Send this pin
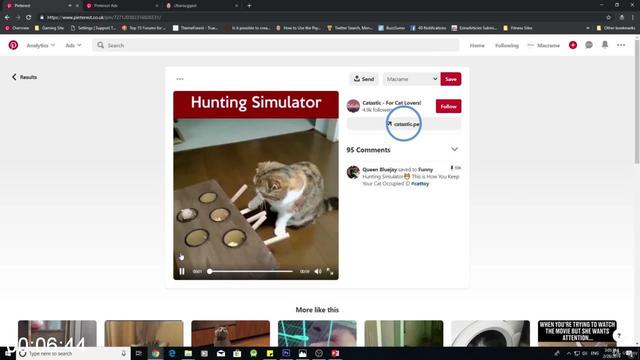This screenshot has height=360, width=640. coord(364,79)
